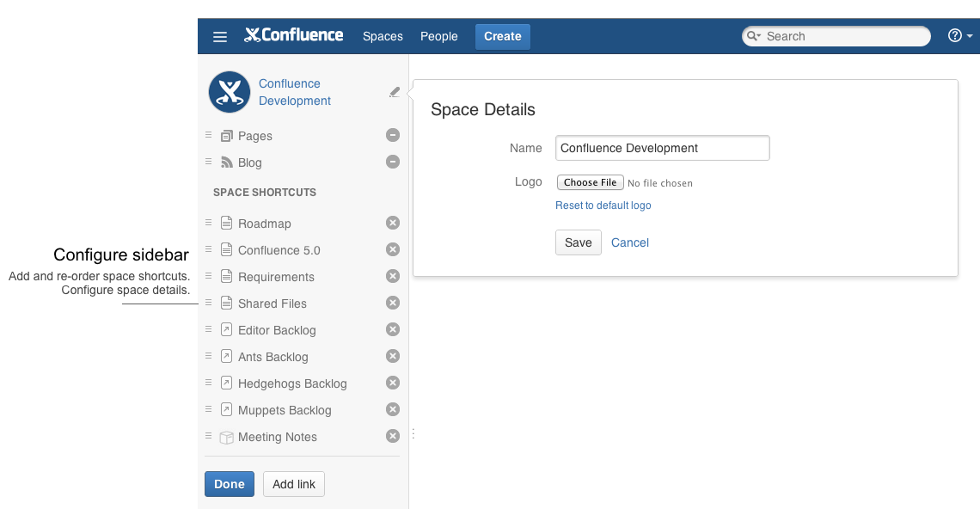Click the sidebar resize handle dots
Viewport: 980px width, 509px height.
[413, 433]
